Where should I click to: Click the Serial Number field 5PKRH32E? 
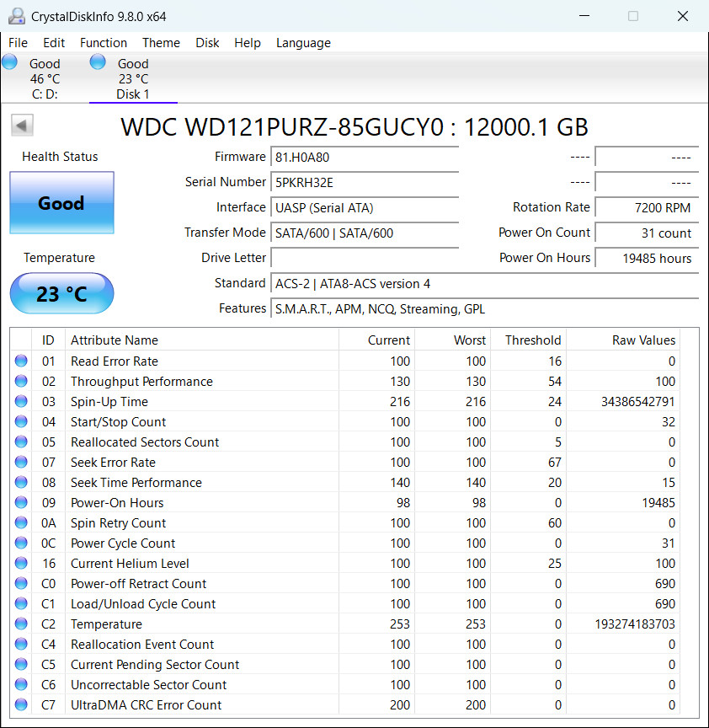coord(365,182)
